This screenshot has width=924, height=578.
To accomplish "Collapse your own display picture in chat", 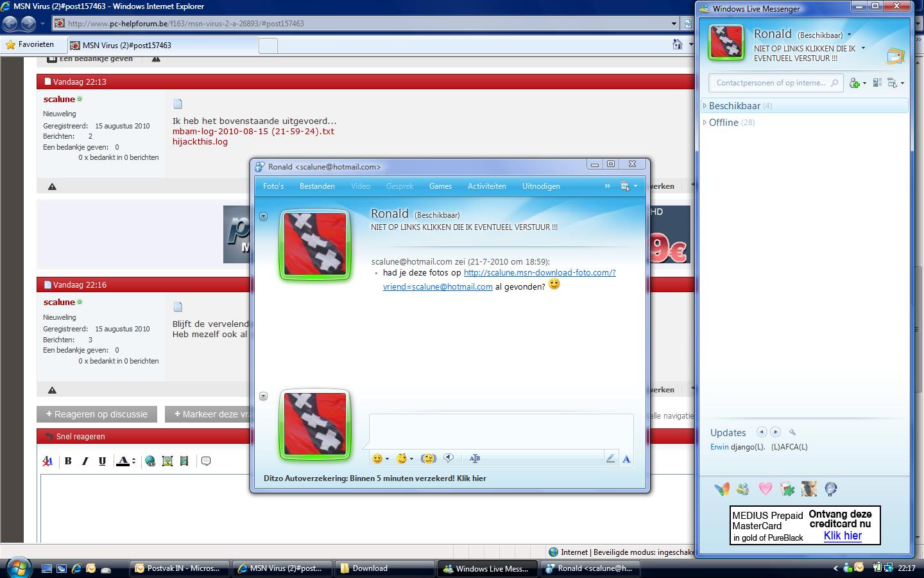I will click(263, 396).
